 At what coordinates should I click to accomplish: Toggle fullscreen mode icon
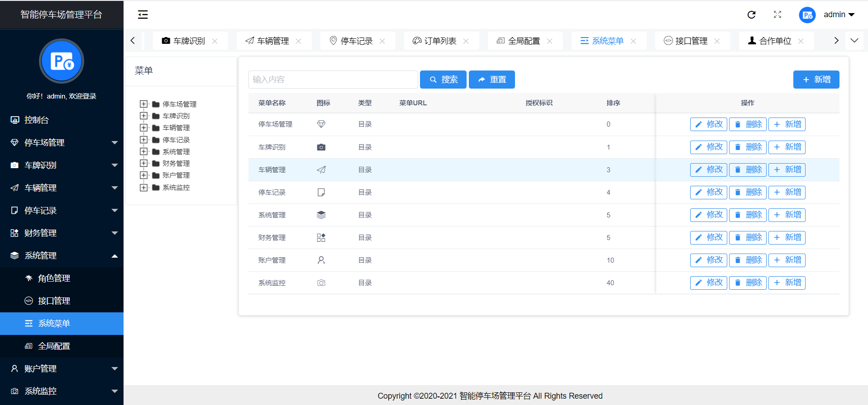(x=777, y=15)
